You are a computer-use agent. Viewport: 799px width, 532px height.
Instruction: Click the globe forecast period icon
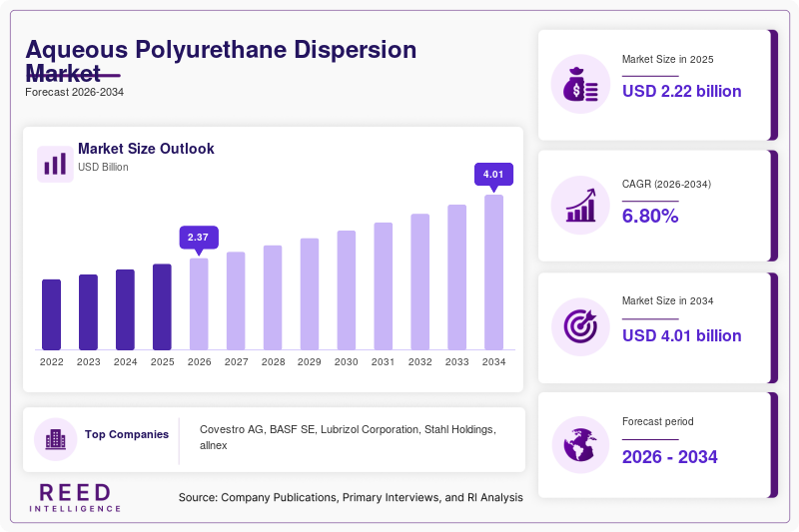[x=580, y=445]
